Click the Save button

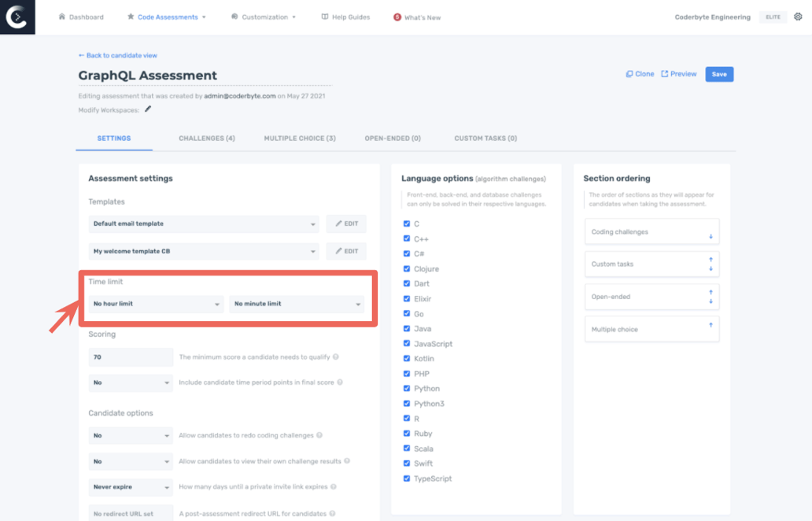718,73
